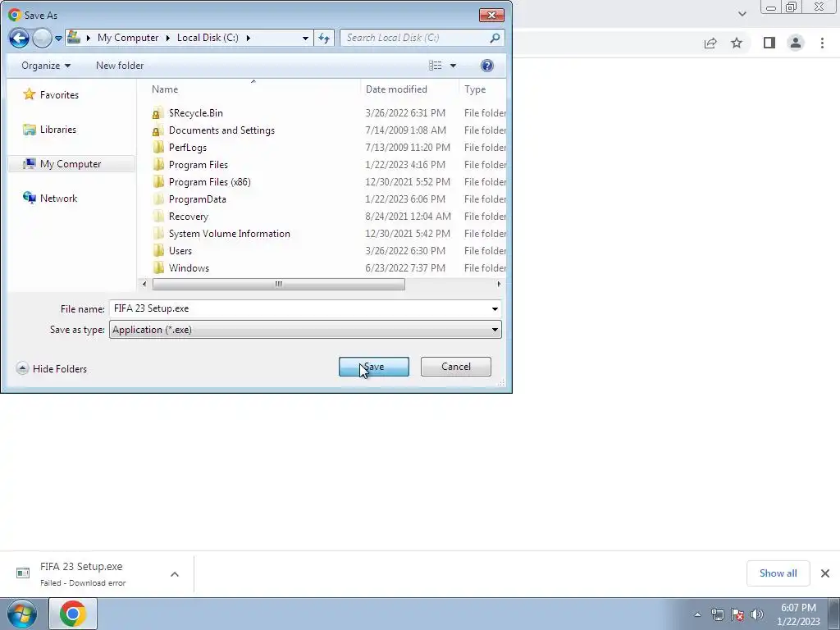Open the Organize menu
Image resolution: width=840 pixels, height=630 pixels.
coord(46,66)
